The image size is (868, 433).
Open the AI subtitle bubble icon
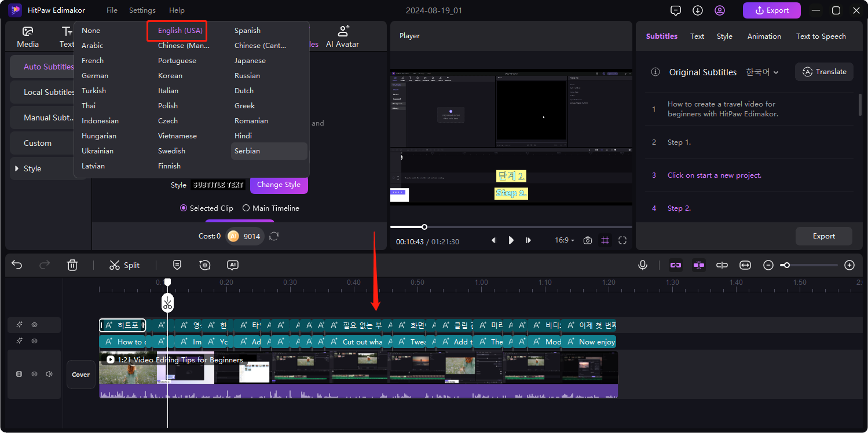click(x=233, y=265)
